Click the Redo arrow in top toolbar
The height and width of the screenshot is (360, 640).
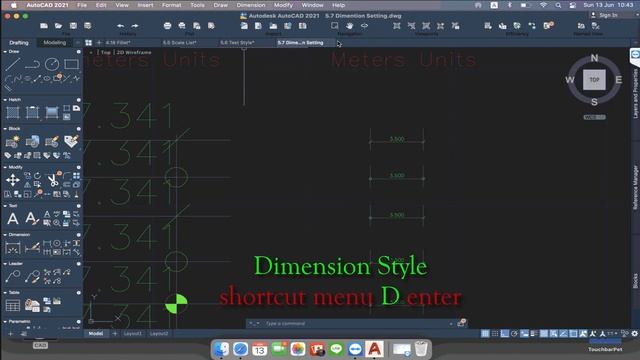click(x=135, y=26)
